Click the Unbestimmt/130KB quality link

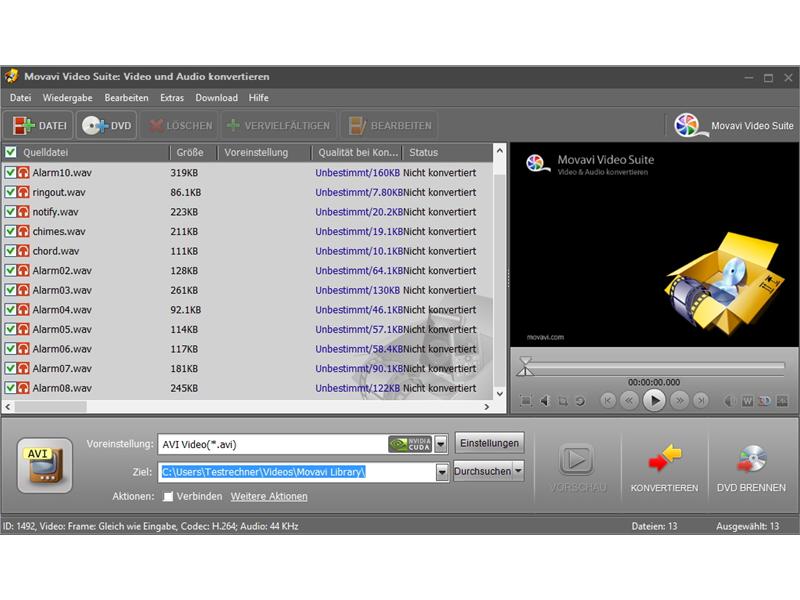[357, 290]
